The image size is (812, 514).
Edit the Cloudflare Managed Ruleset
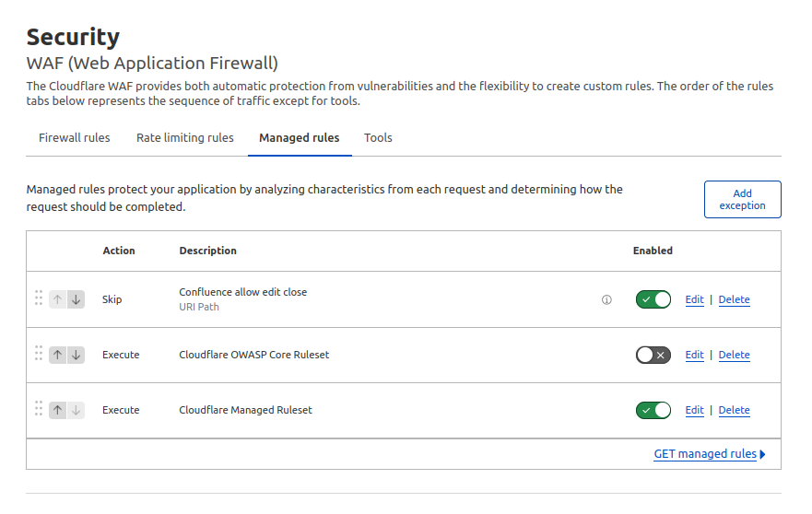click(x=694, y=410)
